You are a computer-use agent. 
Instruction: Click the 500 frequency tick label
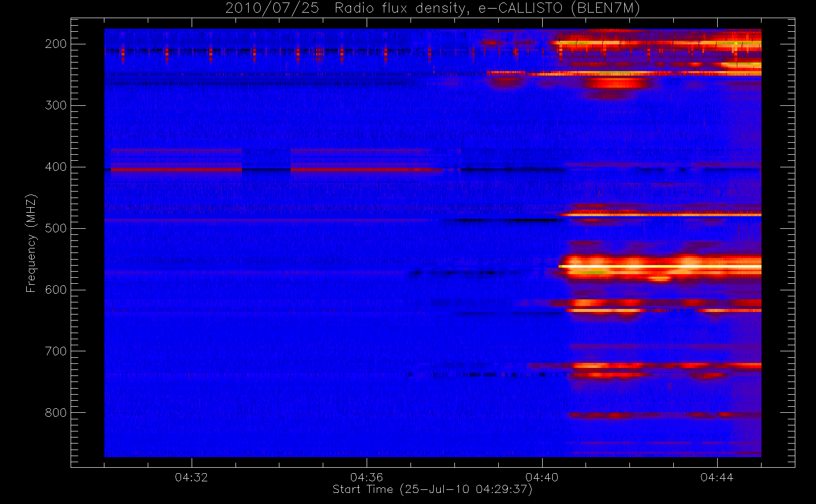click(56, 228)
